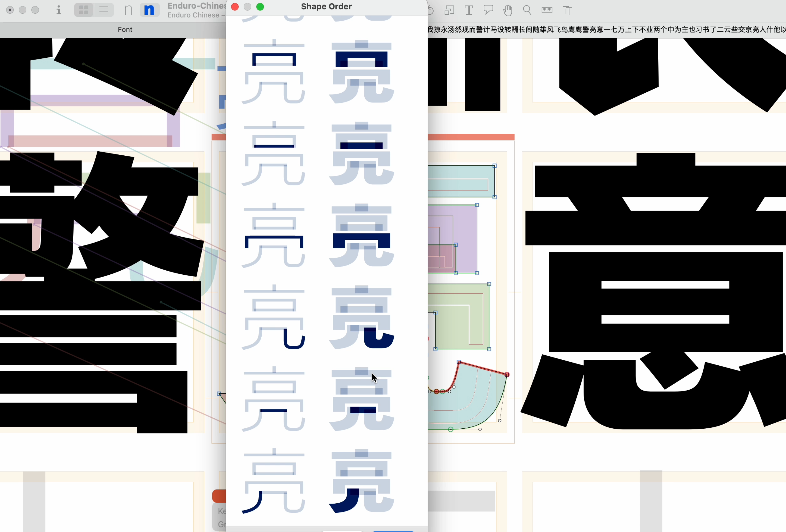Switch to list view of glyphs
786x532 pixels.
click(x=104, y=10)
